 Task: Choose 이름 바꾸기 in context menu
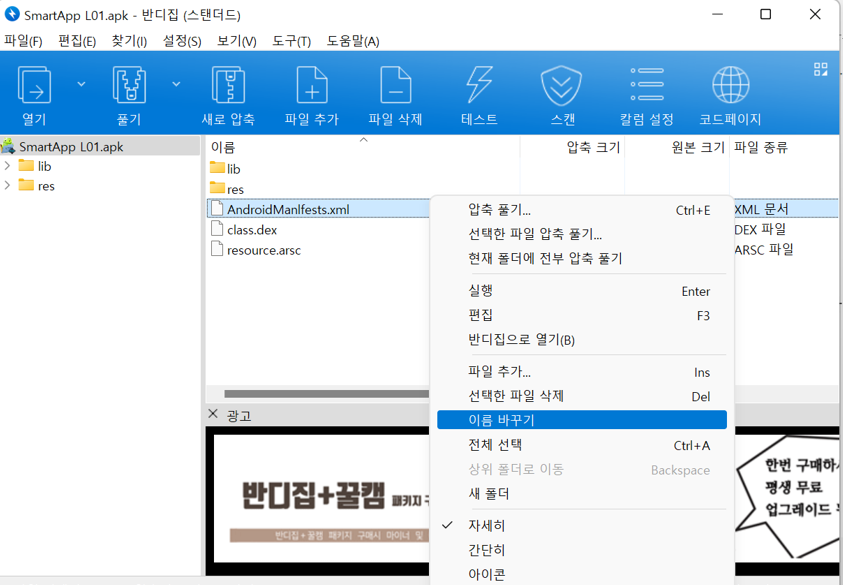pyautogui.click(x=582, y=420)
